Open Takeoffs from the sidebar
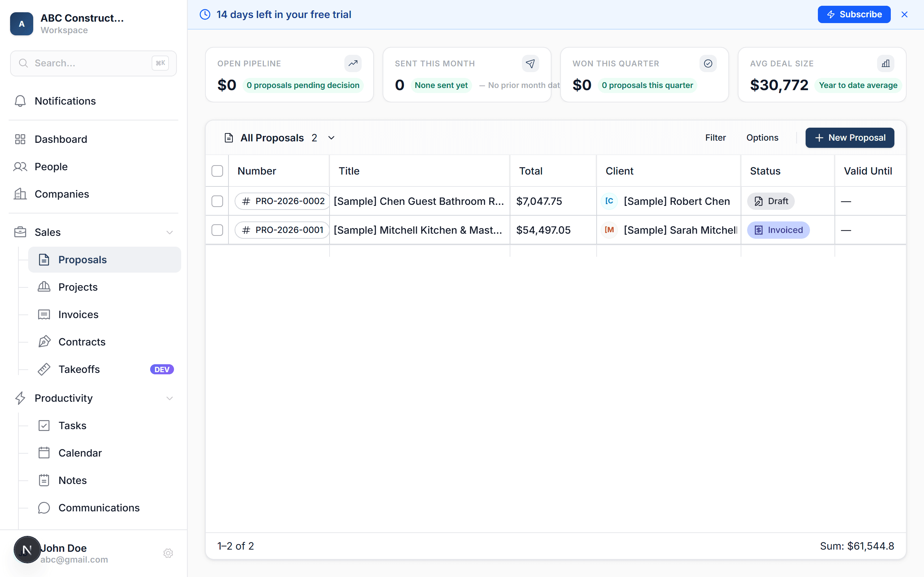 point(79,369)
